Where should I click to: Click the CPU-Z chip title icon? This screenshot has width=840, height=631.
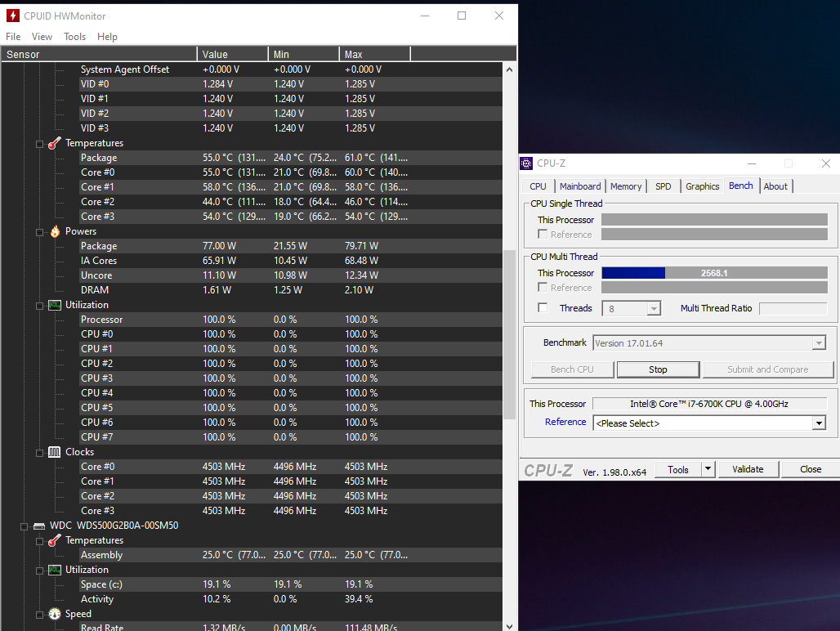[526, 163]
